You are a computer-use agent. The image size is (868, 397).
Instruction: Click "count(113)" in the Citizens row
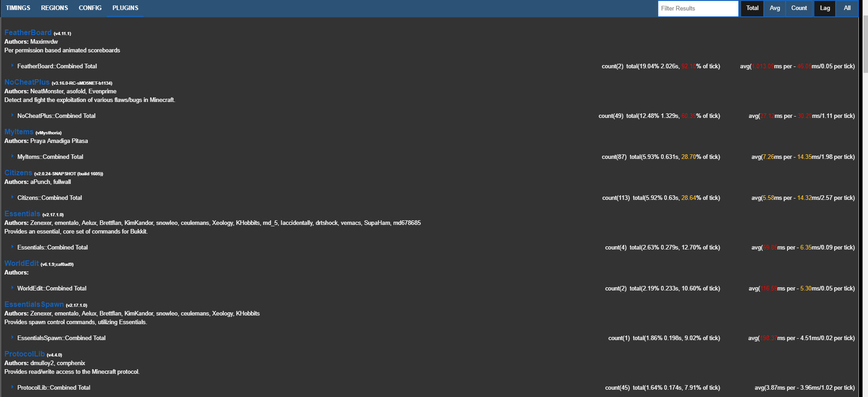pyautogui.click(x=616, y=198)
